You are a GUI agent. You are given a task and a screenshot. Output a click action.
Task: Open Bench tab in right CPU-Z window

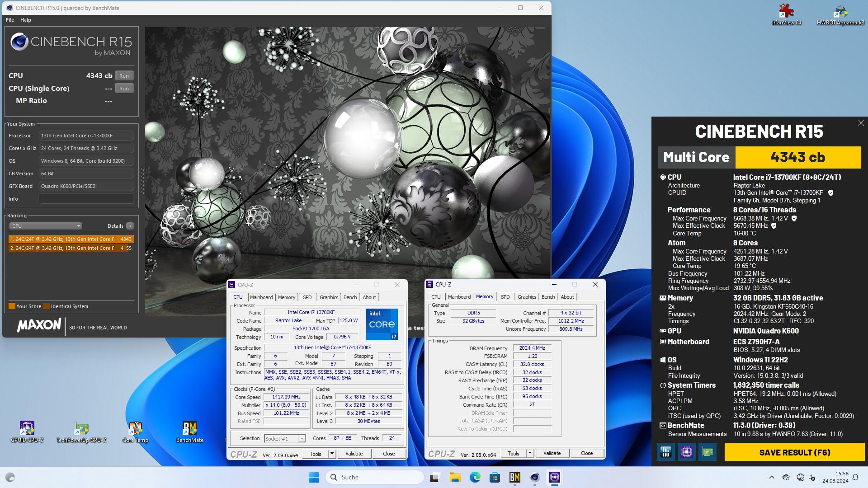pos(548,297)
